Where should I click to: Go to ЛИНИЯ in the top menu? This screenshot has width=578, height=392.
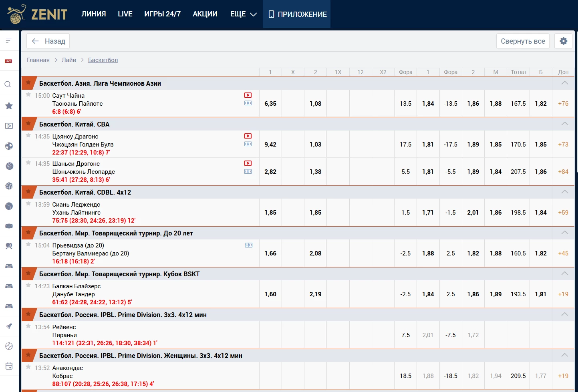(93, 14)
